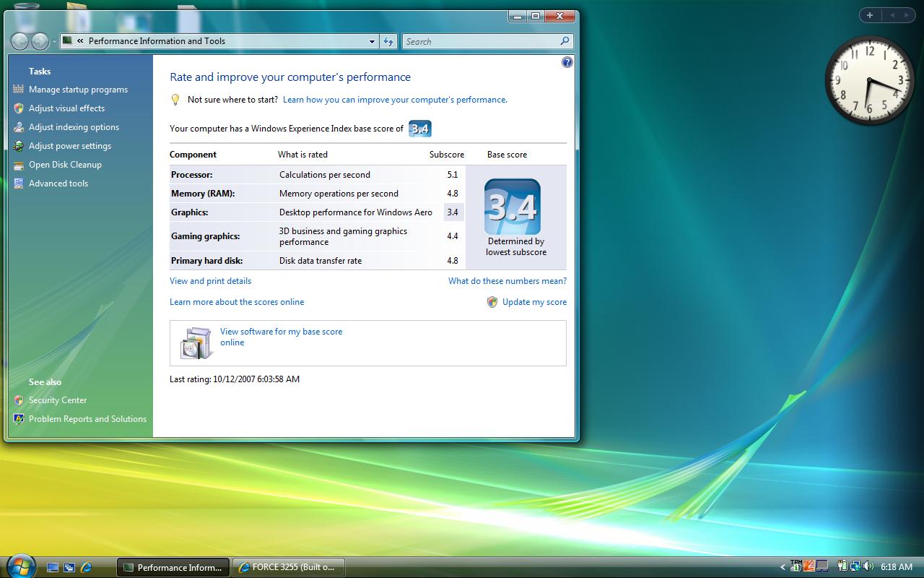Click the Security Center shield icon
The height and width of the screenshot is (578, 924).
pos(19,400)
